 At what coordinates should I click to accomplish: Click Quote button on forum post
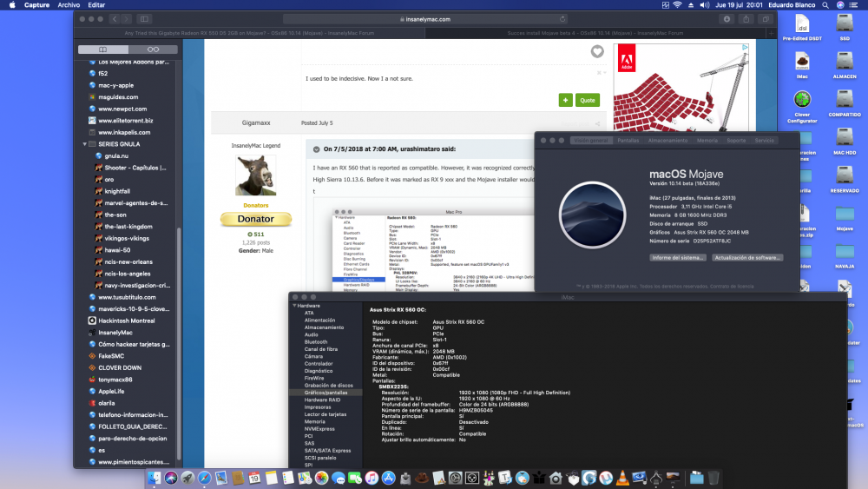tap(588, 100)
